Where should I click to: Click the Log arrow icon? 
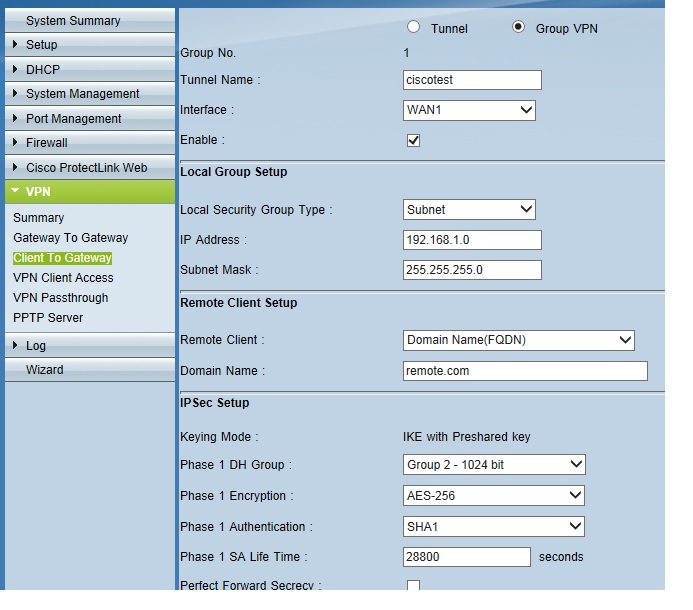(x=15, y=345)
